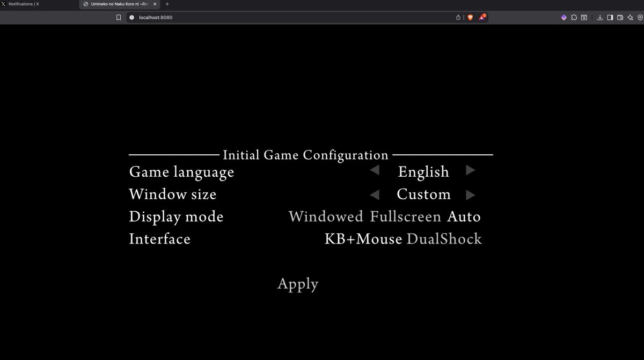644x360 pixels.
Task: Next Game language right arrow
Action: coord(470,170)
